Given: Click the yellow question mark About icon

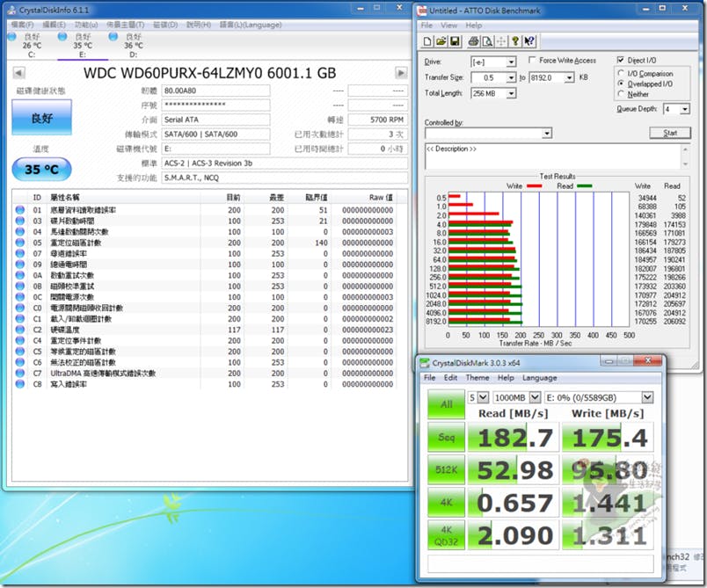Looking at the screenshot, I should click(515, 41).
